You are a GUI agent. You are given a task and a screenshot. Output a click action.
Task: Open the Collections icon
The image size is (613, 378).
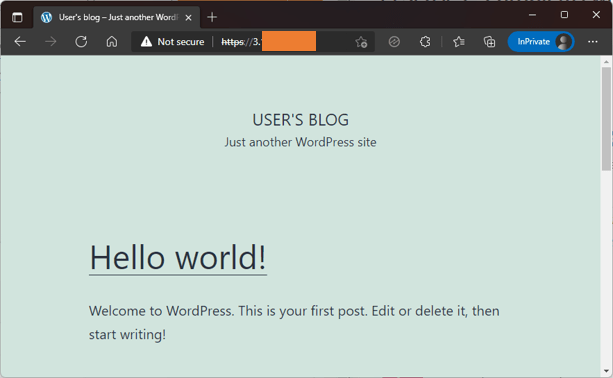coord(489,41)
